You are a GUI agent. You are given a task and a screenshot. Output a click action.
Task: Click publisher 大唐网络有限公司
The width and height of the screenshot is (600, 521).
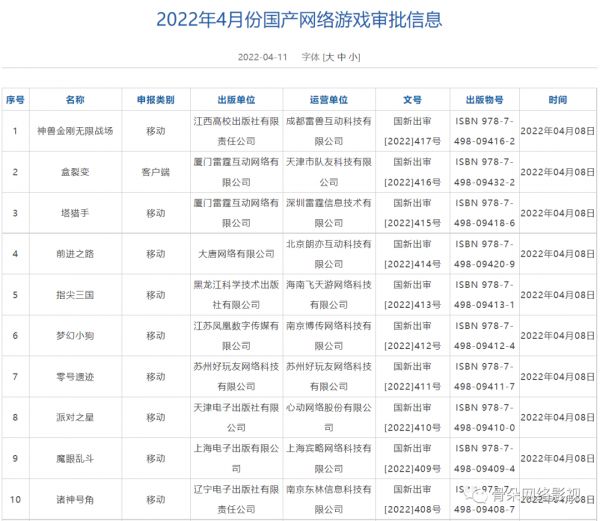click(x=236, y=254)
